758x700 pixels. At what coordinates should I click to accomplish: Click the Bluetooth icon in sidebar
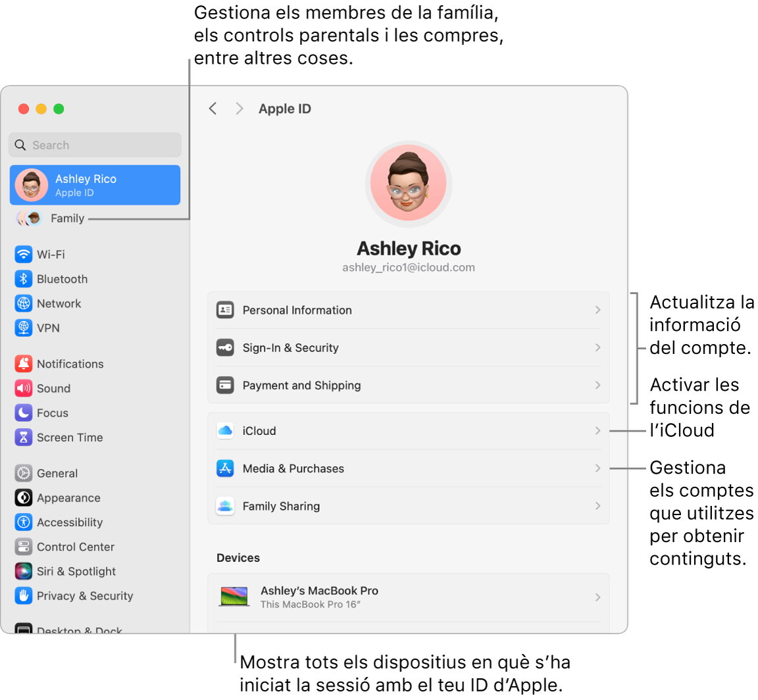pyautogui.click(x=23, y=279)
